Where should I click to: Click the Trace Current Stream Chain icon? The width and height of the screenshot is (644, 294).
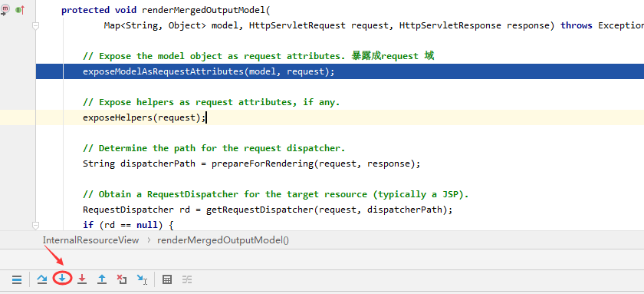pos(187,279)
